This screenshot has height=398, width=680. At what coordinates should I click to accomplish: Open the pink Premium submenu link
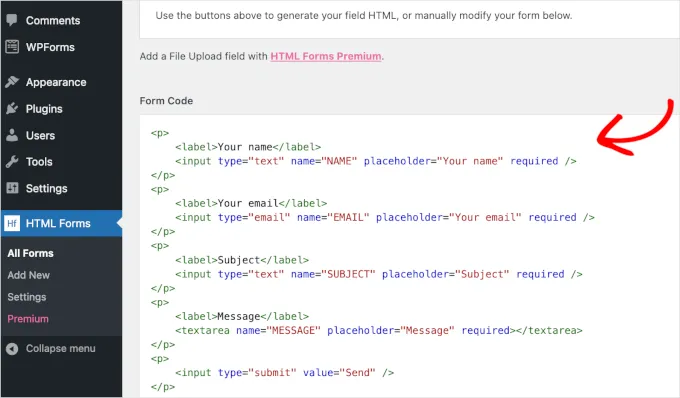click(28, 319)
